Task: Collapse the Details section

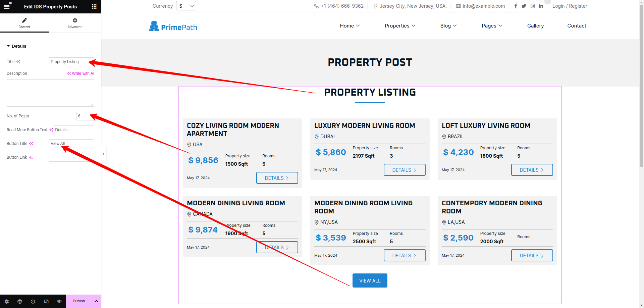Action: click(16, 46)
